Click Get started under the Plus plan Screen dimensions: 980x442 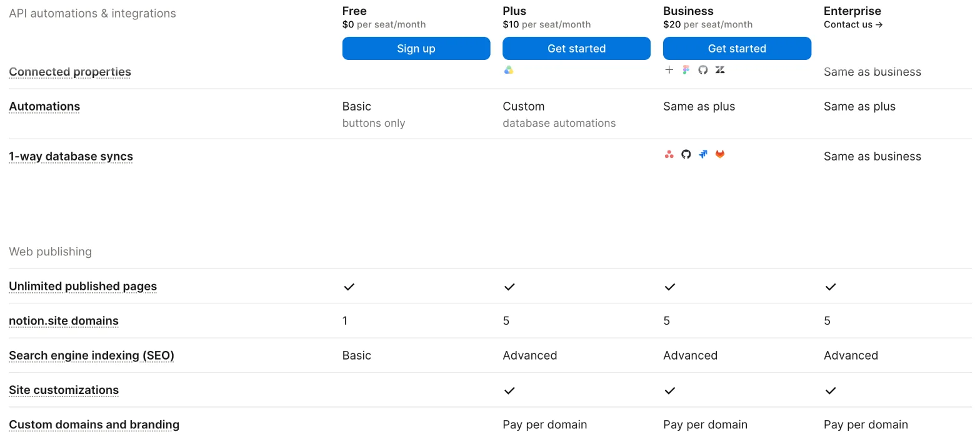[x=576, y=49]
